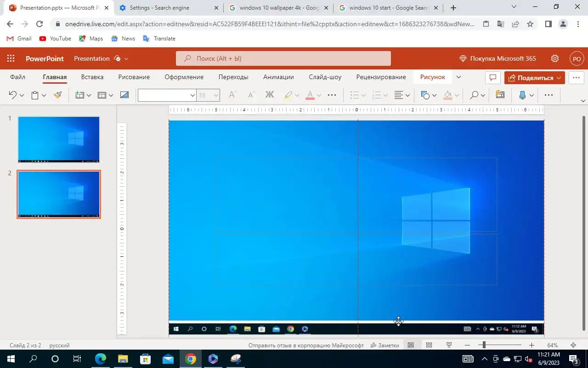Switch to Slide Sorter view
The image size is (588, 368).
[429, 345]
